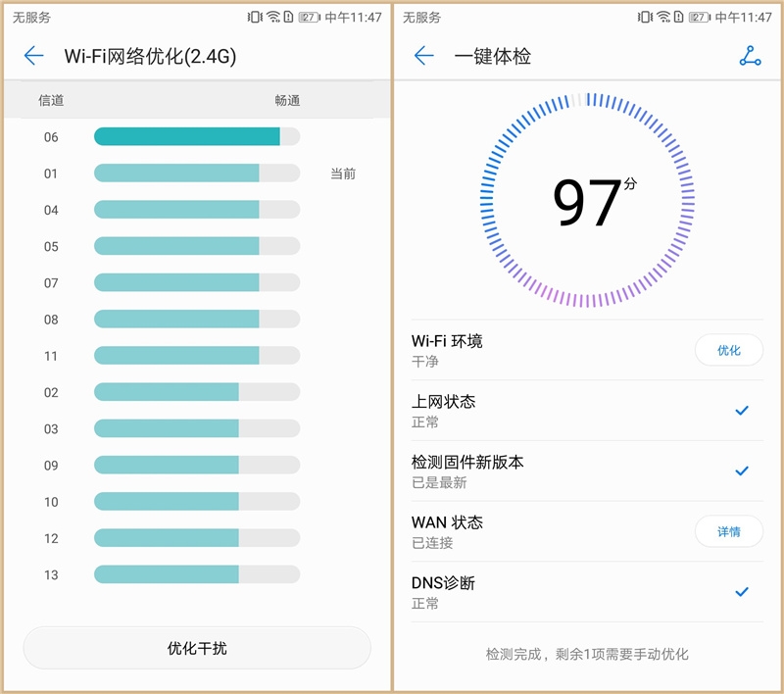The height and width of the screenshot is (694, 784).
Task: Tap the checkmark next to 上网状态
Action: [x=741, y=412]
